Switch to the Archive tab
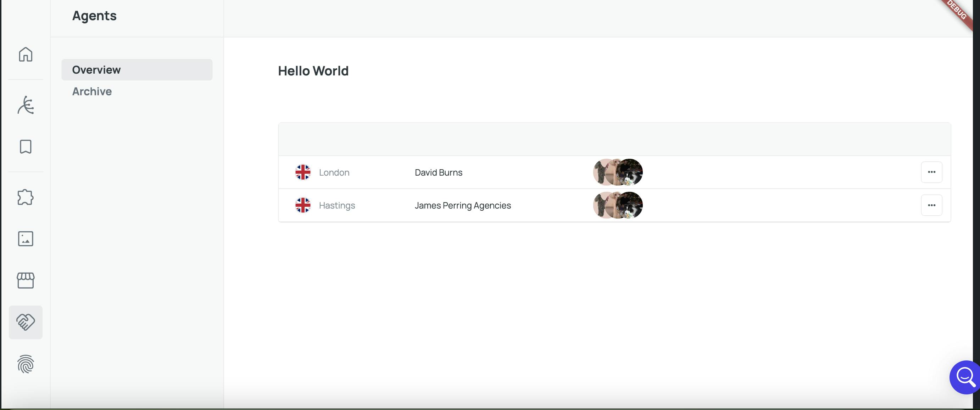 pos(92,92)
